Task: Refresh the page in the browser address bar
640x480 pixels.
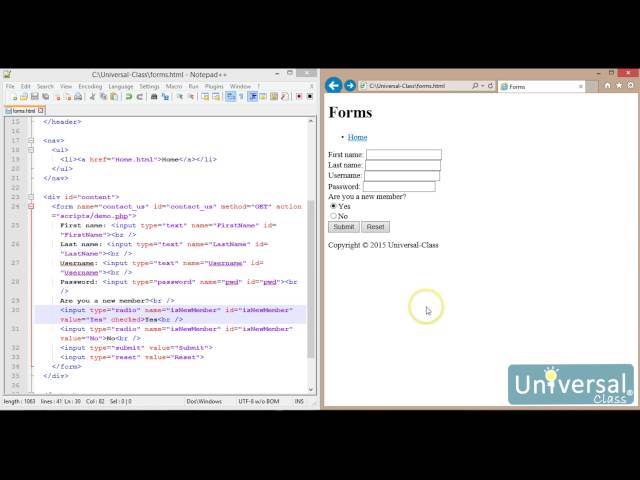Action: click(490, 86)
